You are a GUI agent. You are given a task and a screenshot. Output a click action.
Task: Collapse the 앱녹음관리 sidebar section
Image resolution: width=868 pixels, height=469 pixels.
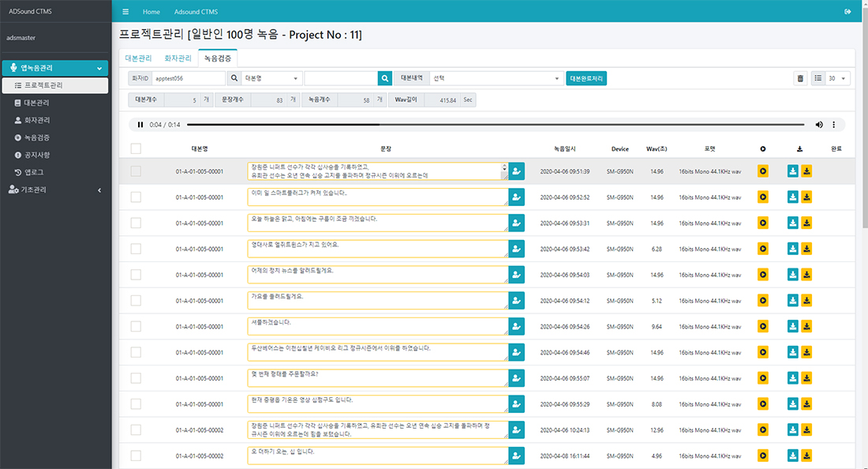[x=54, y=68]
